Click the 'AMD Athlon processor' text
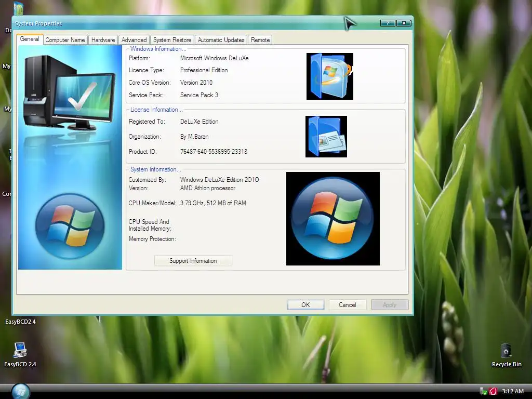Screen dimensions: 532x399 click(x=208, y=188)
